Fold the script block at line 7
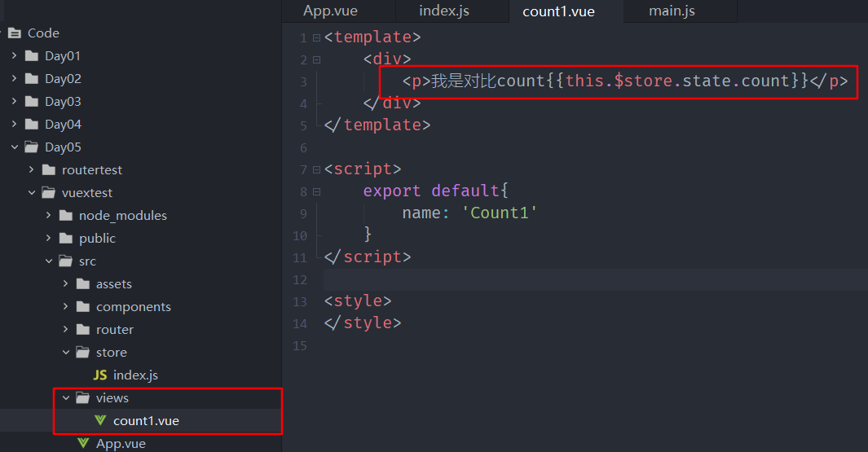The image size is (868, 452). click(316, 169)
